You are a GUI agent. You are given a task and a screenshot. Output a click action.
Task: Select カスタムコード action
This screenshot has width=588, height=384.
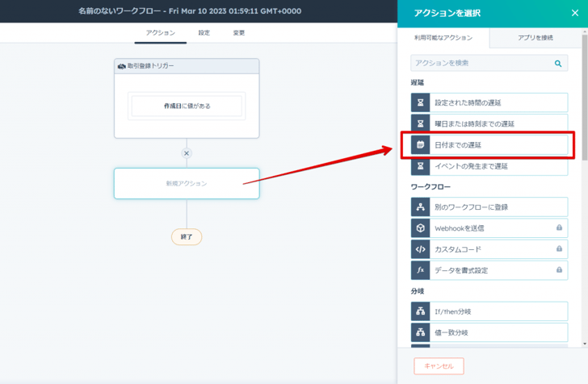click(489, 249)
